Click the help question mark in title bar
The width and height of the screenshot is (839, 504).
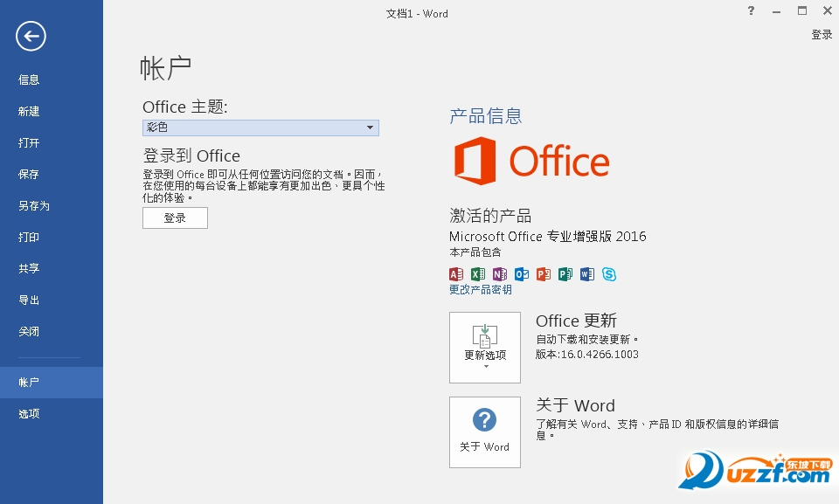pyautogui.click(x=751, y=11)
